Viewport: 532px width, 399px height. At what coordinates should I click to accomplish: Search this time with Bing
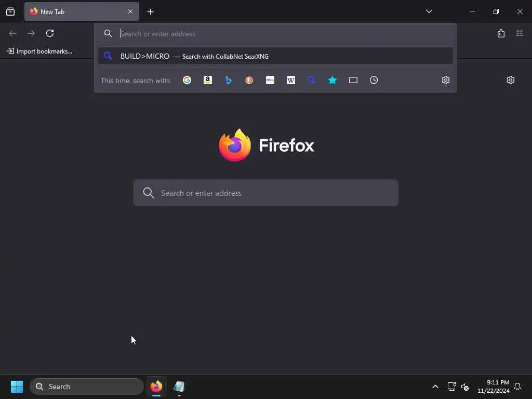click(229, 80)
